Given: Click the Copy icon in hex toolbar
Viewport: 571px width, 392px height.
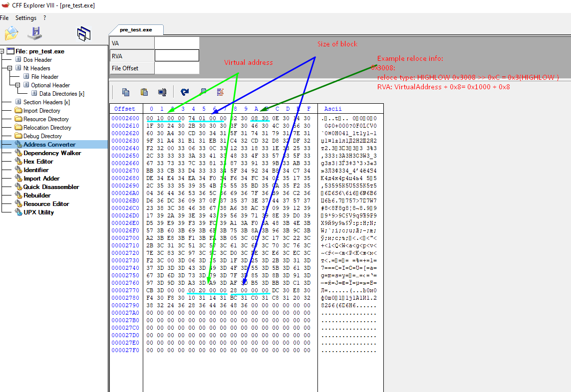Looking at the screenshot, I should [x=126, y=92].
